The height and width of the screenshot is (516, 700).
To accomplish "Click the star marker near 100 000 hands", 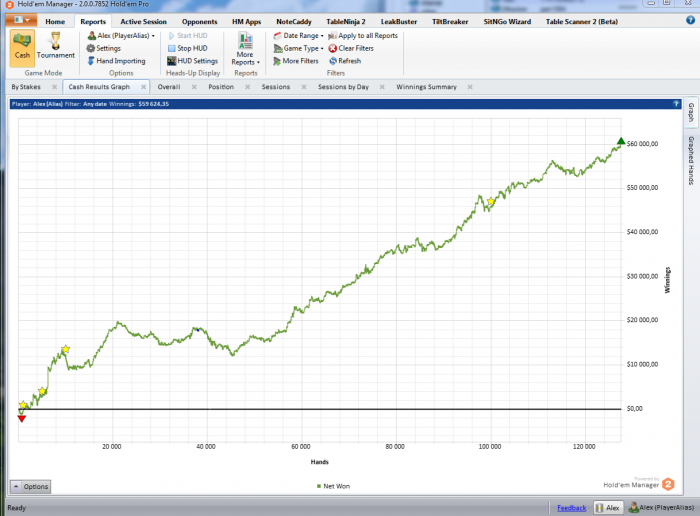I will 491,201.
